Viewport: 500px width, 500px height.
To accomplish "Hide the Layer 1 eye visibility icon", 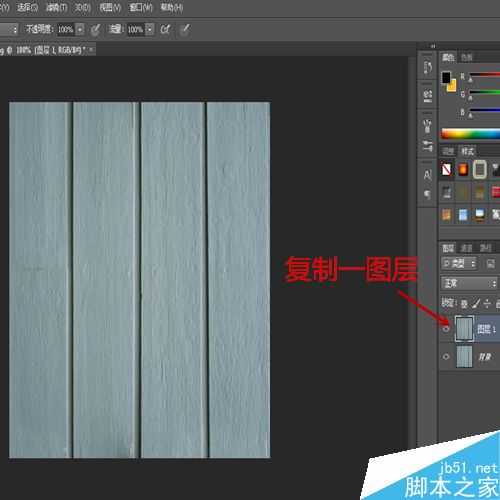I will pyautogui.click(x=446, y=329).
